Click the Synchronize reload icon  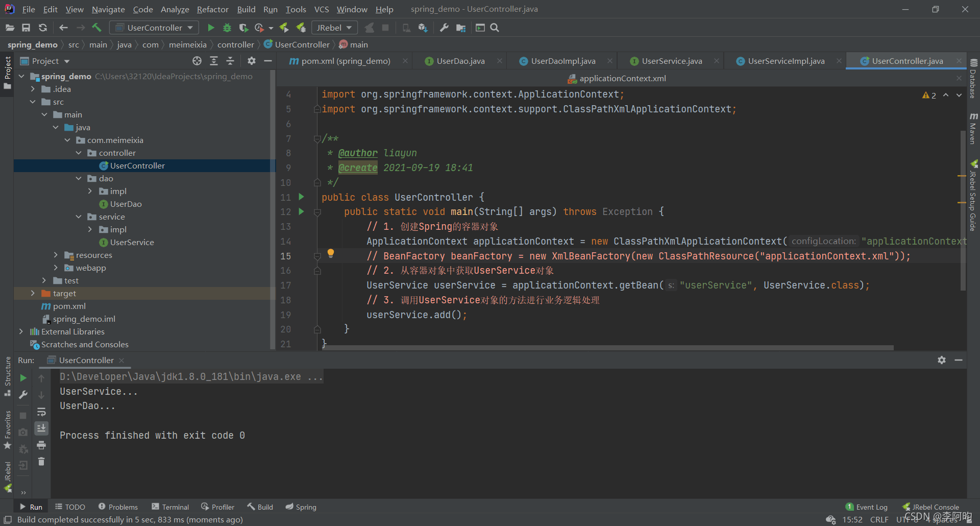coord(43,28)
